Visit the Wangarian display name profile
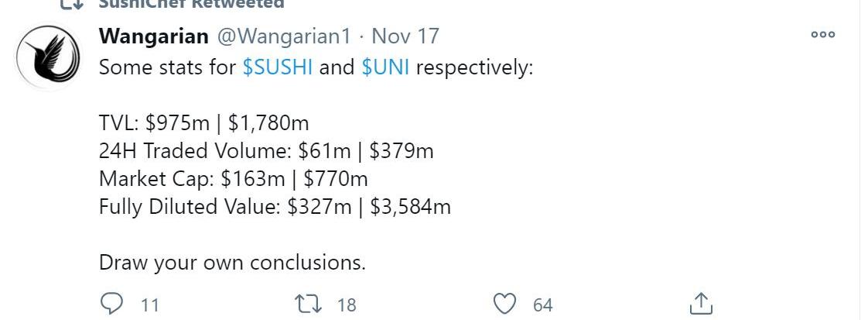 154,36
